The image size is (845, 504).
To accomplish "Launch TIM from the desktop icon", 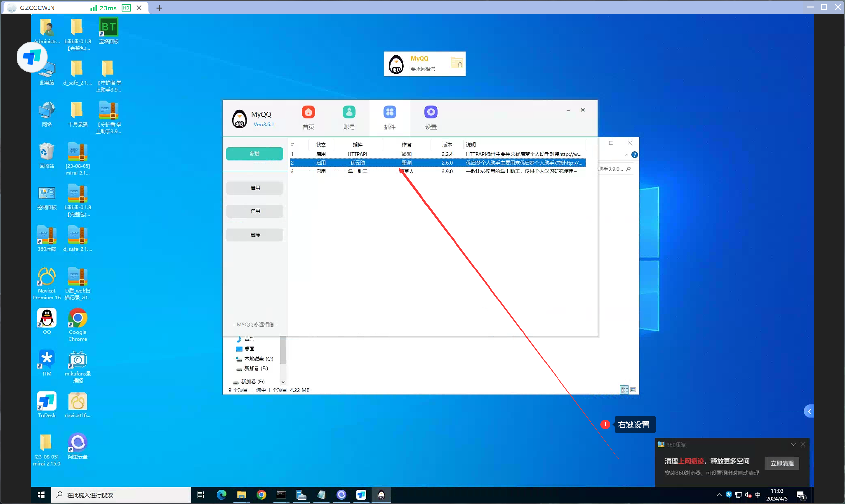I will (47, 363).
